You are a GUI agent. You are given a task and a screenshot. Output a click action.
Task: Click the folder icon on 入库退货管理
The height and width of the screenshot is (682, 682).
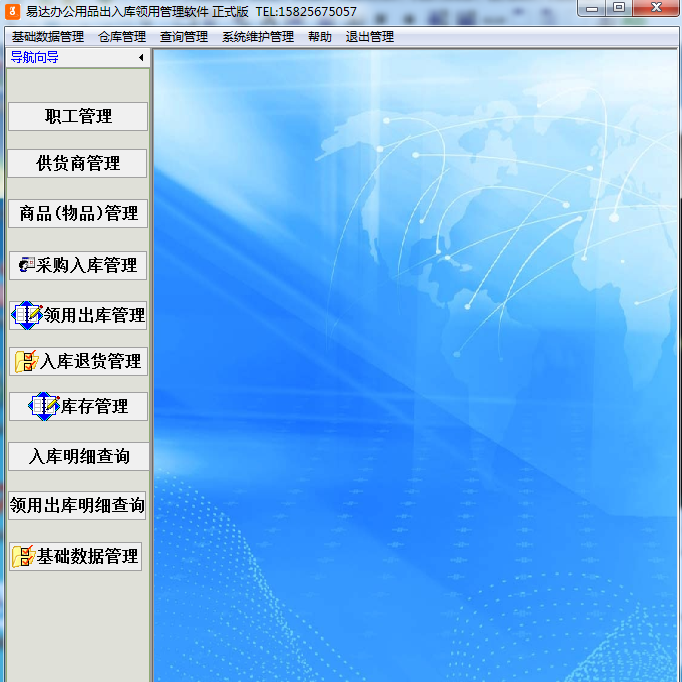[x=27, y=361]
